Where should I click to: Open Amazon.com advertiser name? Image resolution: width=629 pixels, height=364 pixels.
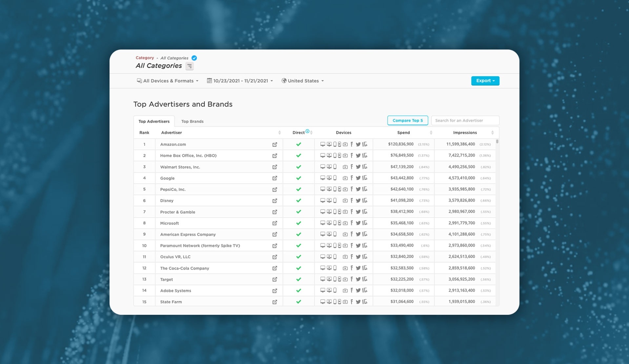173,144
